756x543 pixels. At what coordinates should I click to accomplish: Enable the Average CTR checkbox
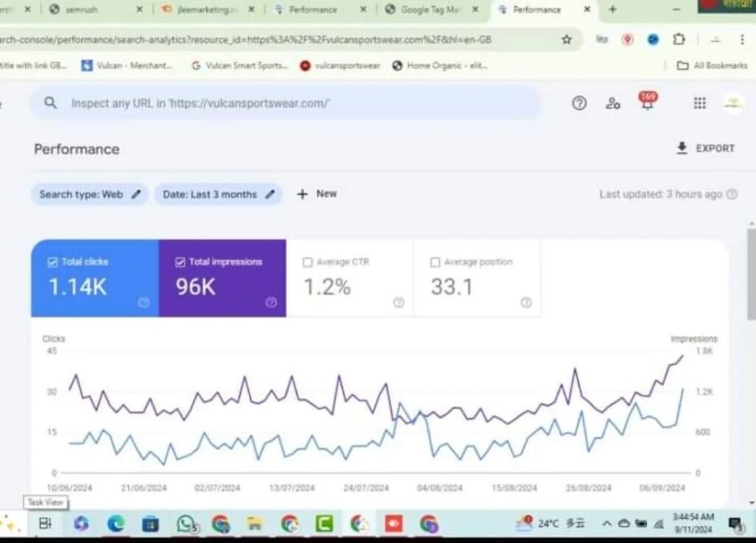click(308, 262)
